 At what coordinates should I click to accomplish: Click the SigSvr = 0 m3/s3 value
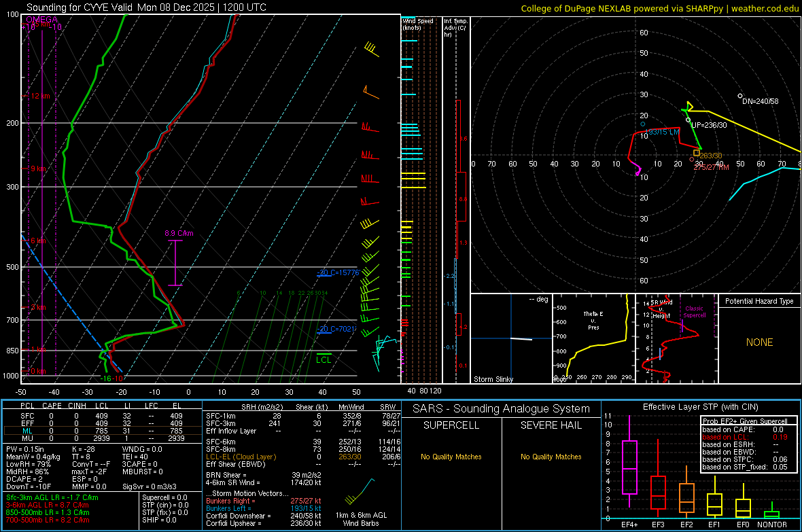tap(150, 486)
